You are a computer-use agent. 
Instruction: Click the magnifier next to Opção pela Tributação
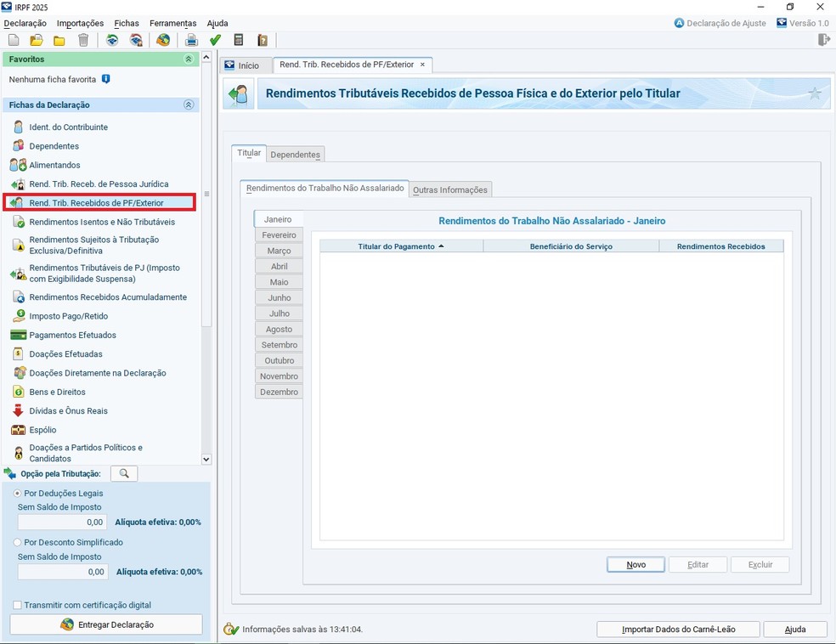(x=124, y=473)
